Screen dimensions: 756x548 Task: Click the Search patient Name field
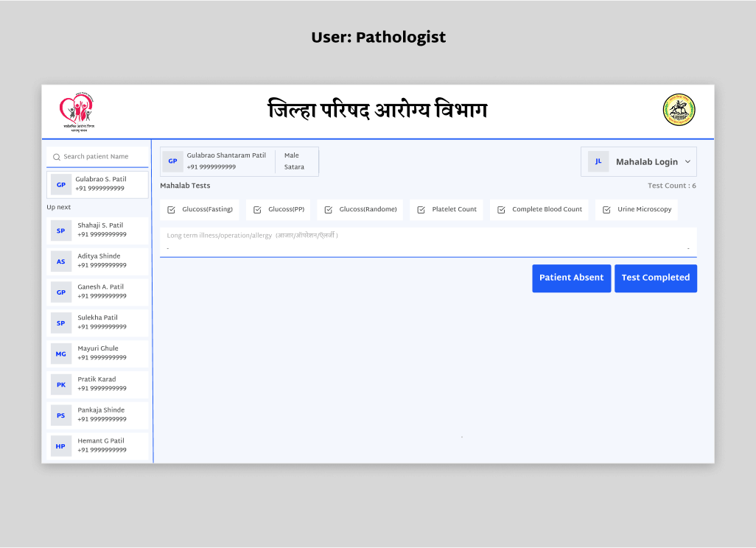point(103,157)
